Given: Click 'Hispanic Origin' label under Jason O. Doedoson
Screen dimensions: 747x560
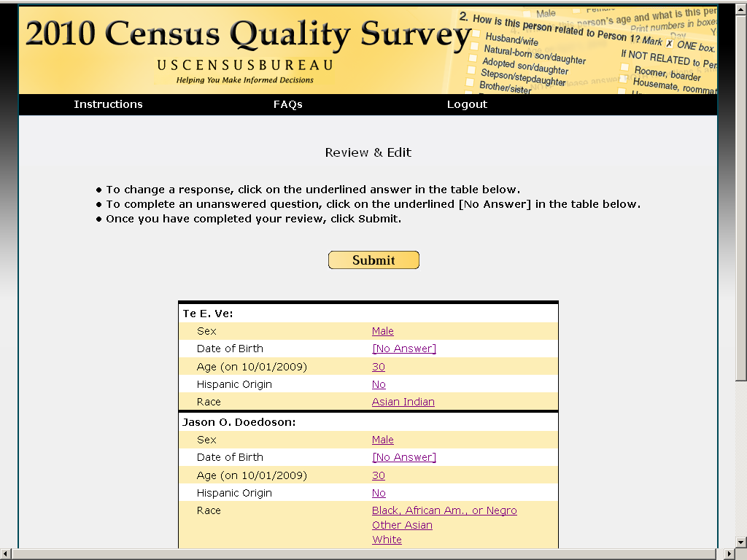Looking at the screenshot, I should coord(234,493).
